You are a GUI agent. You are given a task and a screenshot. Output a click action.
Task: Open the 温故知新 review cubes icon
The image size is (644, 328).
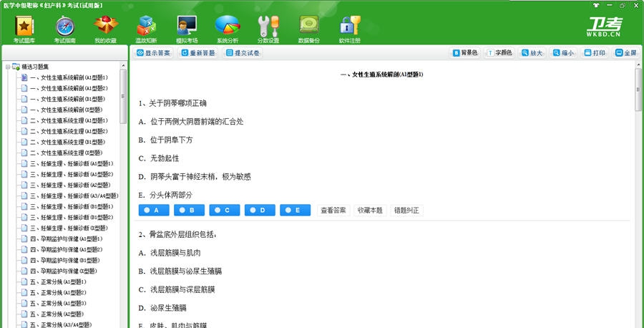point(146,29)
